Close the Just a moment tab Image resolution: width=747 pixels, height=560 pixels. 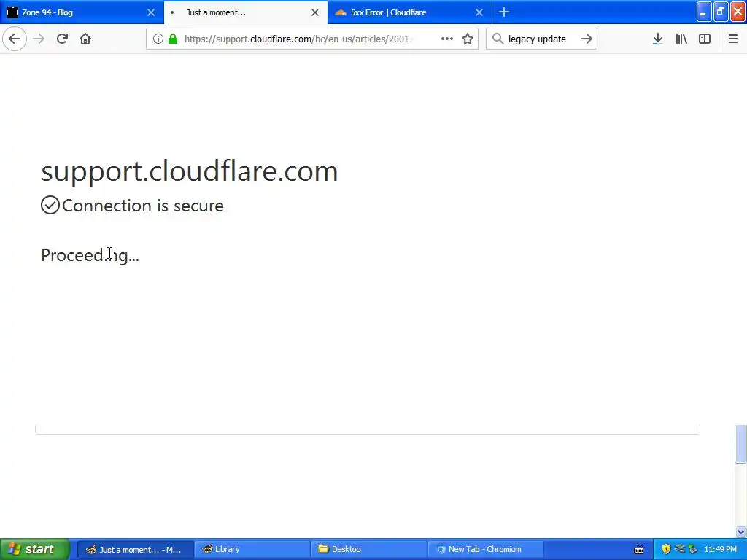[x=315, y=12]
